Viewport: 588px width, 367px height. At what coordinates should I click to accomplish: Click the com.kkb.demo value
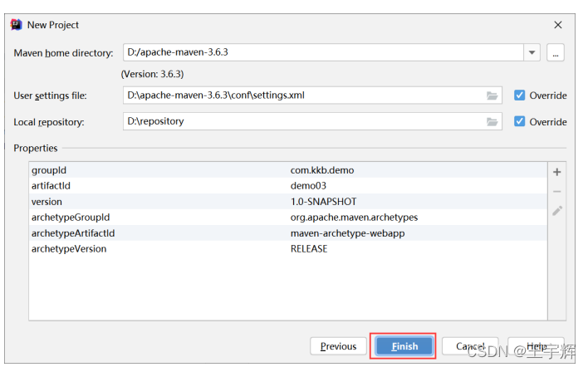pyautogui.click(x=322, y=170)
